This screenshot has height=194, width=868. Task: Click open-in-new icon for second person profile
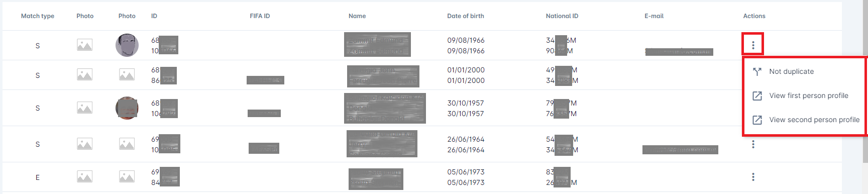pyautogui.click(x=757, y=120)
